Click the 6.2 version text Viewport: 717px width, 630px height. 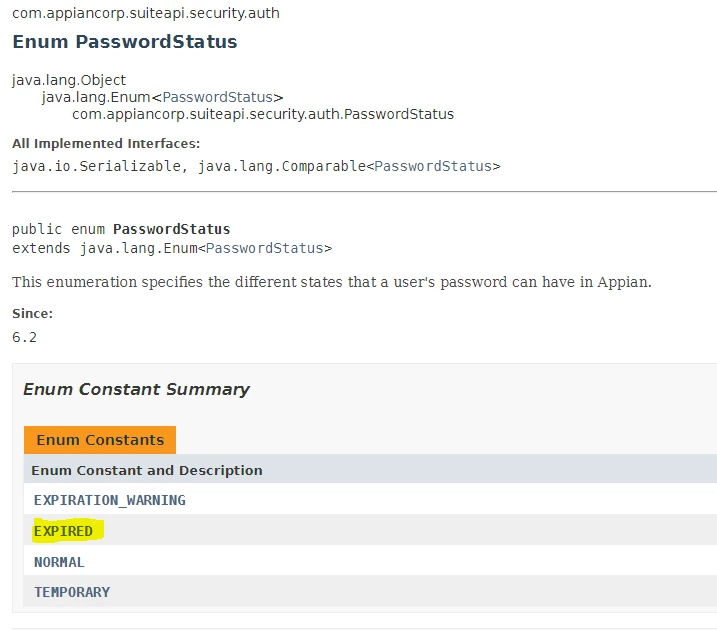pos(24,337)
